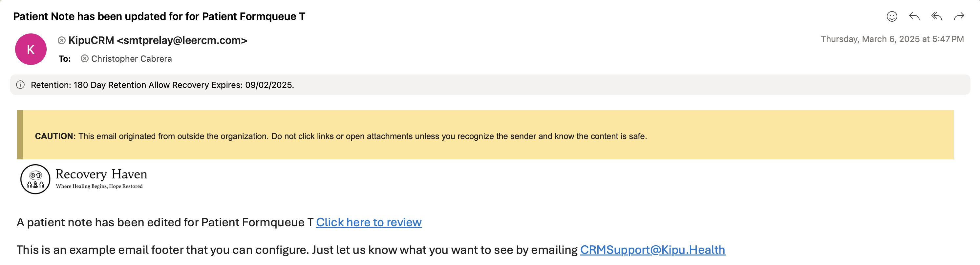This screenshot has width=980, height=265.
Task: Click the pink K sender avatar
Action: point(31,50)
